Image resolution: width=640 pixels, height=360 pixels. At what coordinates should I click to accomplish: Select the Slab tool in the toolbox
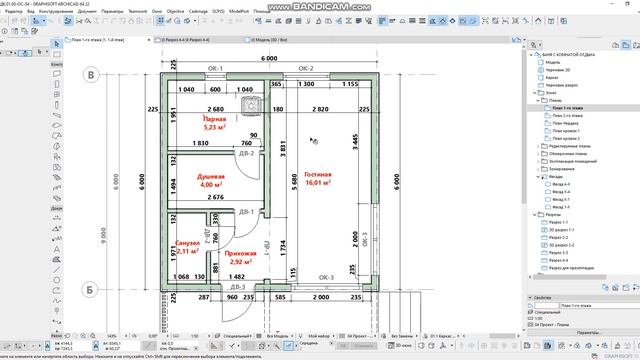57,125
